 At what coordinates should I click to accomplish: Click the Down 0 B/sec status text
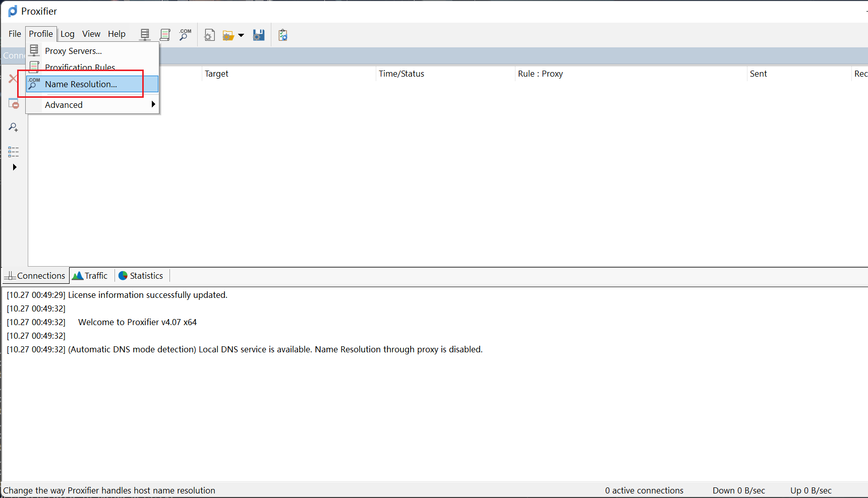point(739,490)
